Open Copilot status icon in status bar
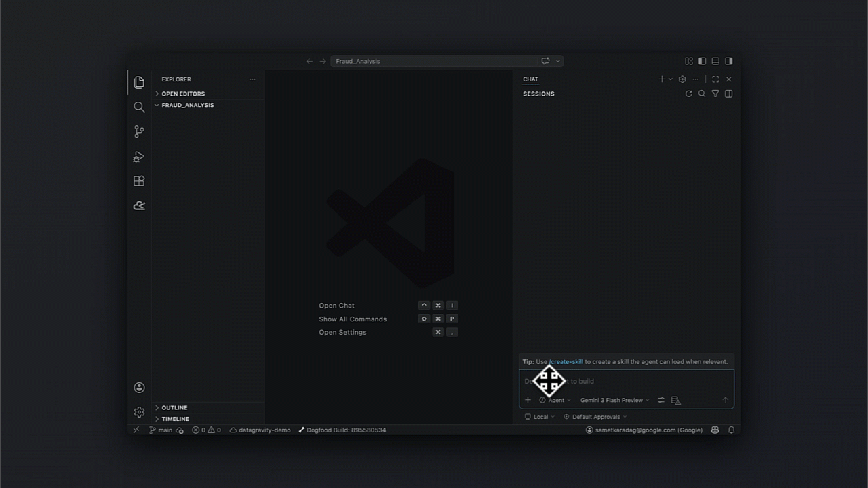 (x=715, y=430)
